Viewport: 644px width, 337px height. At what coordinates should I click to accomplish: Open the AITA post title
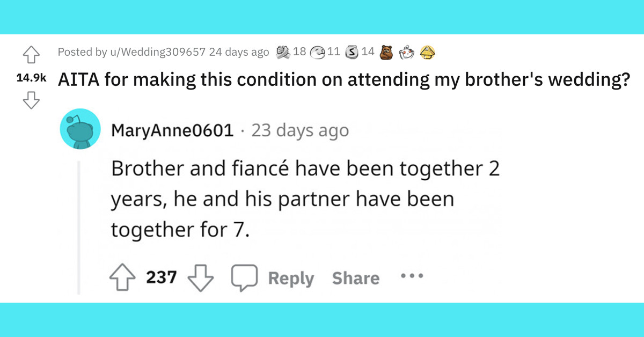pos(343,79)
